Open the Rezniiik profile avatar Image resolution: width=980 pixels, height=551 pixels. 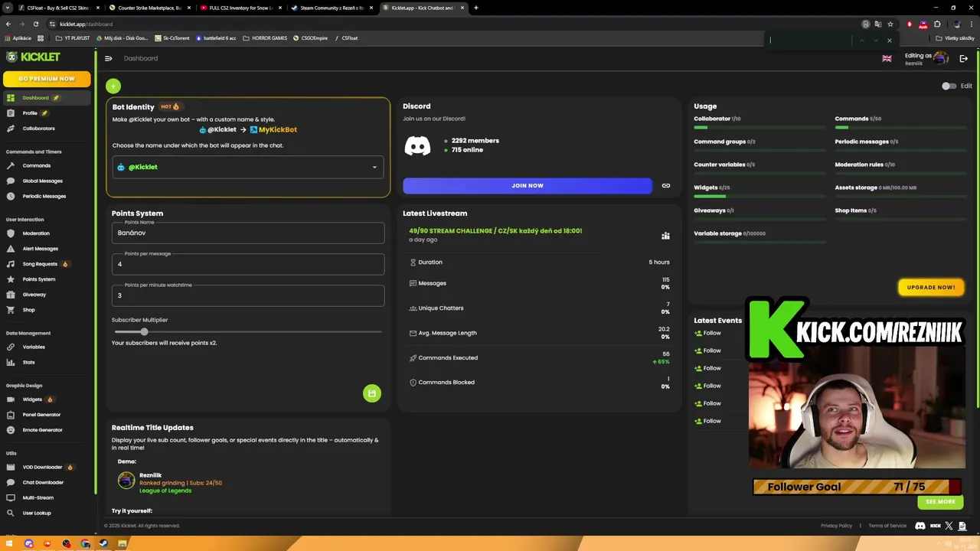[941, 58]
